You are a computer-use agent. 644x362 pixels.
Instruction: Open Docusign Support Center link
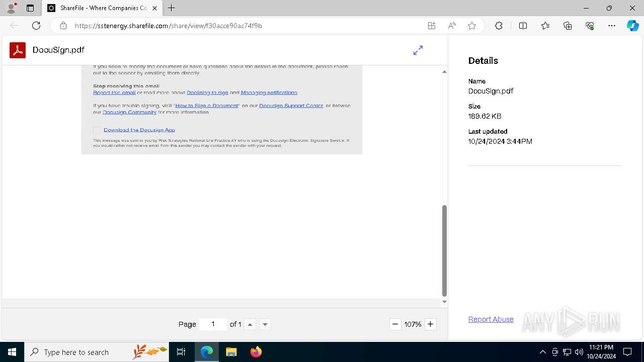tap(291, 106)
